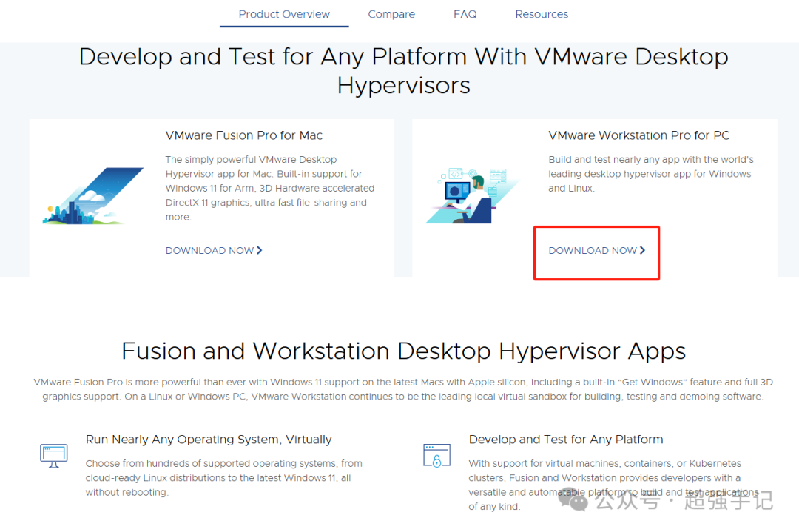Viewport: 799px width, 532px height.
Task: Switch to the Compare tab
Action: [x=391, y=14]
